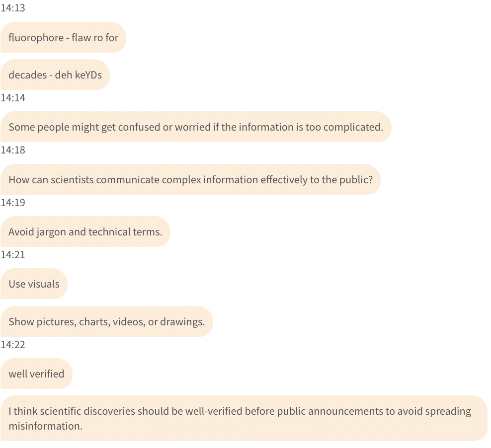The image size is (491, 448).
Task: Click the "Show pictures, charts, videos" message
Action: point(106,321)
